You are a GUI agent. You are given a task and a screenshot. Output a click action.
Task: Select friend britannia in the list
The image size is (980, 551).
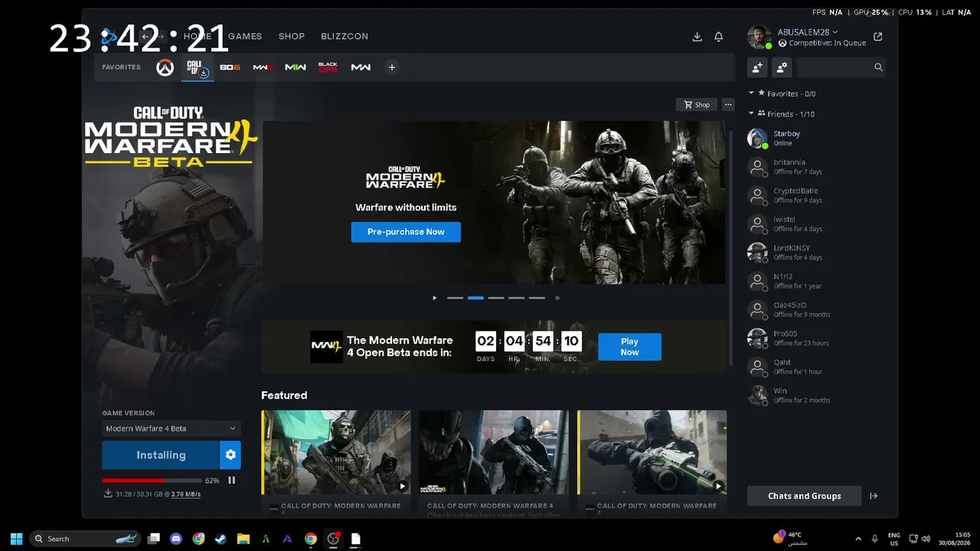pyautogui.click(x=815, y=167)
